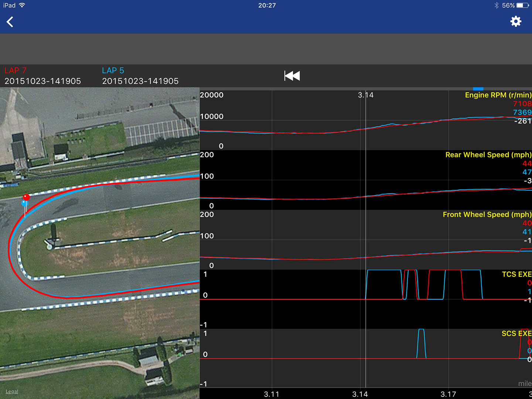The image size is (532, 399).
Task: Select the Front Wheel Speed (mph) label
Action: pos(487,215)
